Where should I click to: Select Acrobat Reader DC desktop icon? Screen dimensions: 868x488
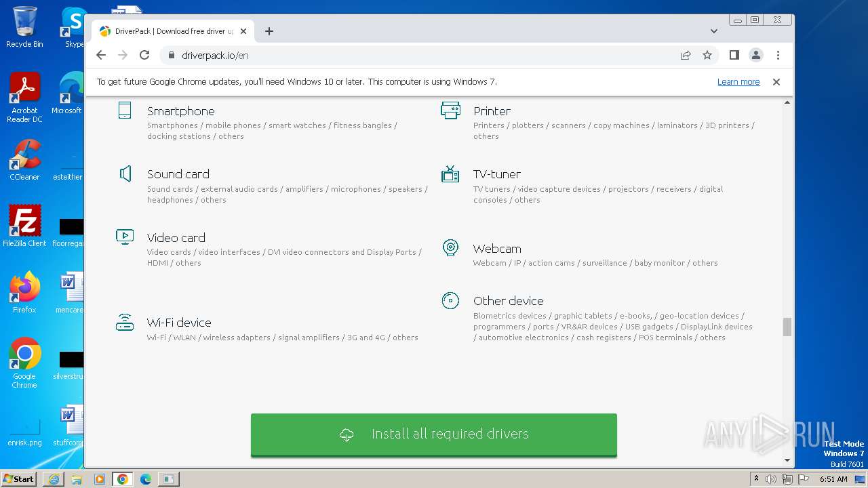24,98
